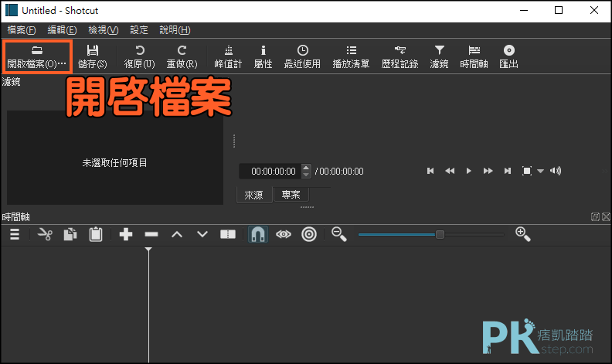This screenshot has width=612, height=364.
Task: Click the timeline playhead marker
Action: tap(148, 249)
